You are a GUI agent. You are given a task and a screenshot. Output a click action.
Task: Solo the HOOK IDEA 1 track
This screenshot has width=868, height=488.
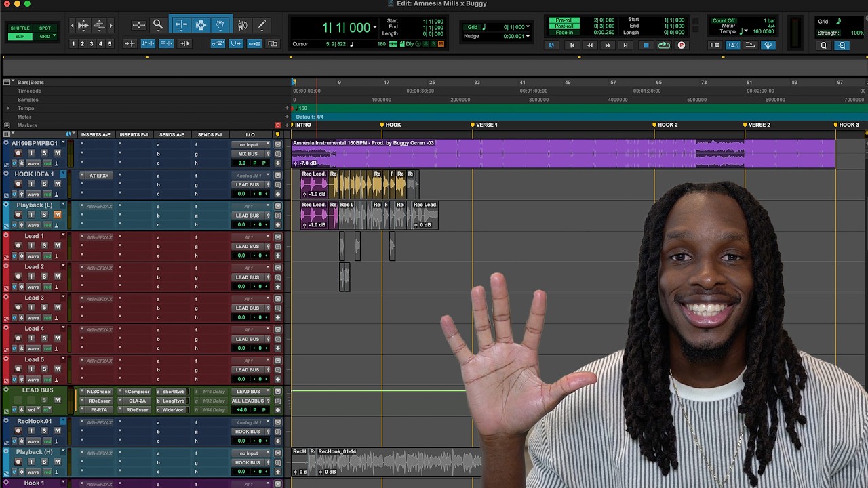click(44, 184)
